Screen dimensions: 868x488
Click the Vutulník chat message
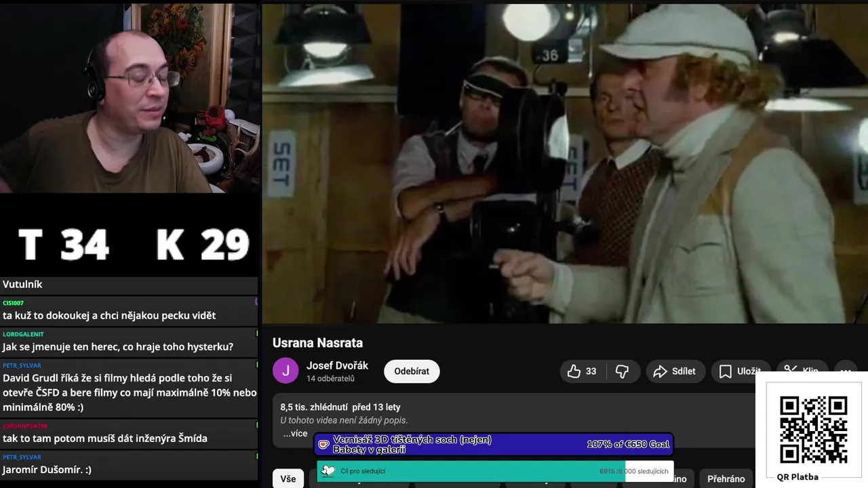click(x=22, y=284)
